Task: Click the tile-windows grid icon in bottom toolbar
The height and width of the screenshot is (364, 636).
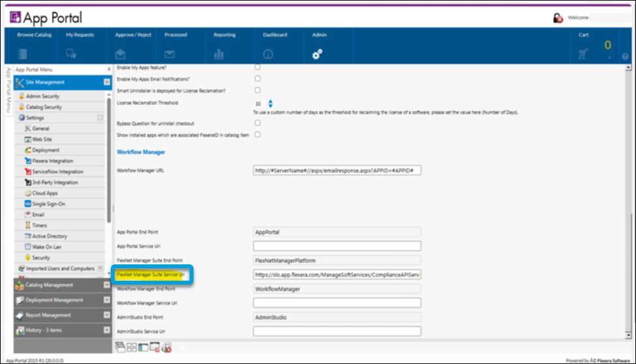Action: pos(132,347)
